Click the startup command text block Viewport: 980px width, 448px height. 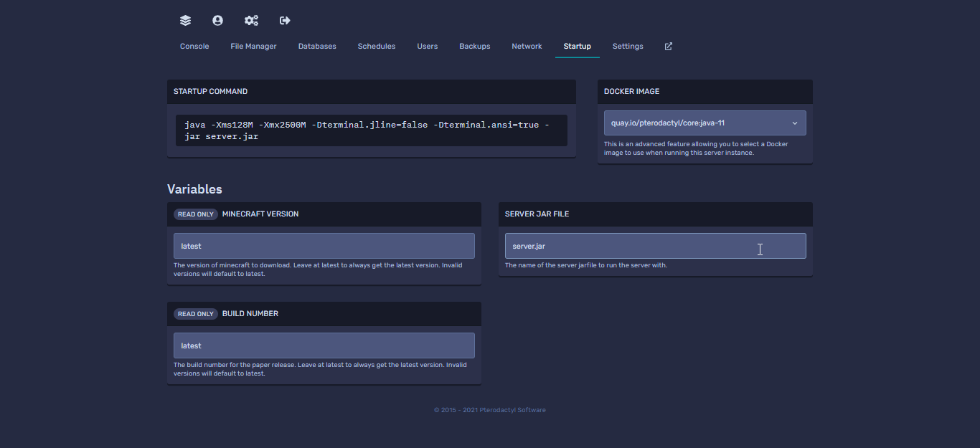371,130
